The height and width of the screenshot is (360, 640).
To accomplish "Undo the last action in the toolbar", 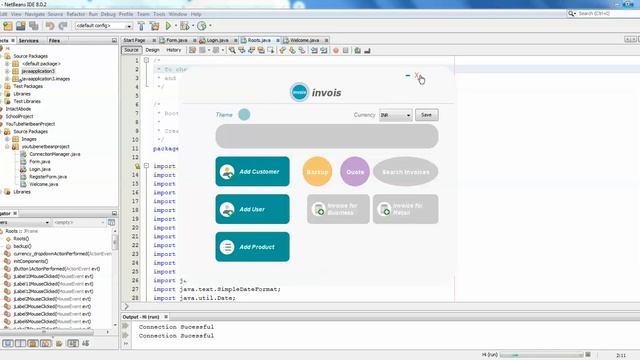I will pos(50,26).
